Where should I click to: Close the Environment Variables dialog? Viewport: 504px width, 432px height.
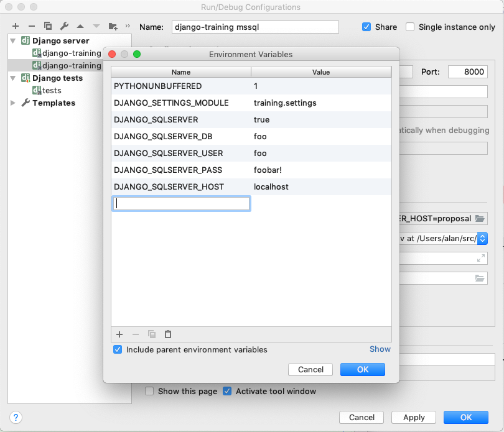[112, 54]
